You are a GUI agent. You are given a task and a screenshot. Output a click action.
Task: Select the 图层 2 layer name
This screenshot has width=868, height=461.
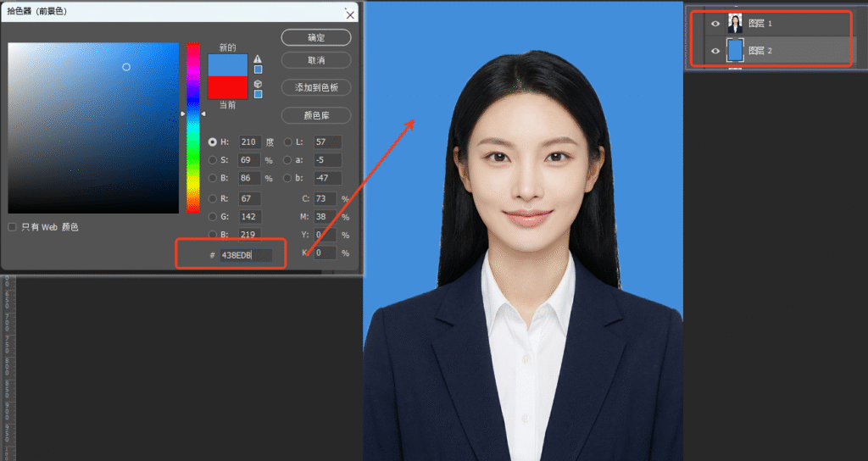[760, 51]
